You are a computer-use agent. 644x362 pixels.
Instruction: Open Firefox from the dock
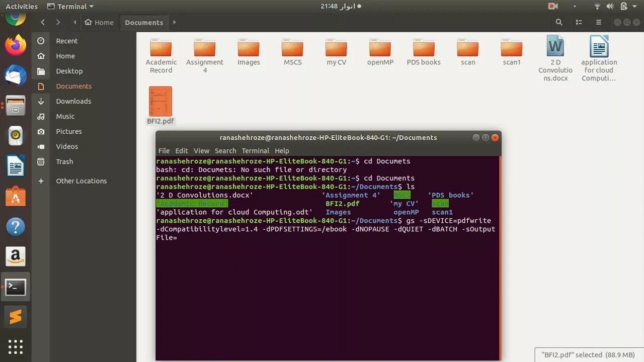16,46
